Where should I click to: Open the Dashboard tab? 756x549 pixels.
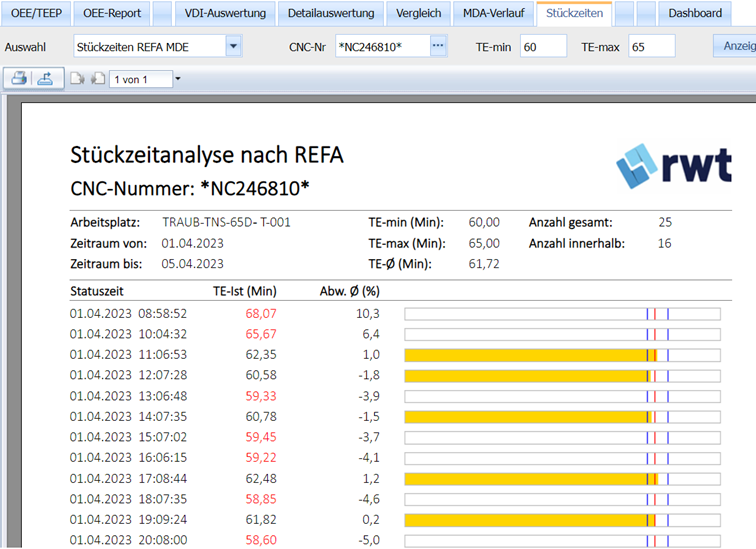click(695, 13)
